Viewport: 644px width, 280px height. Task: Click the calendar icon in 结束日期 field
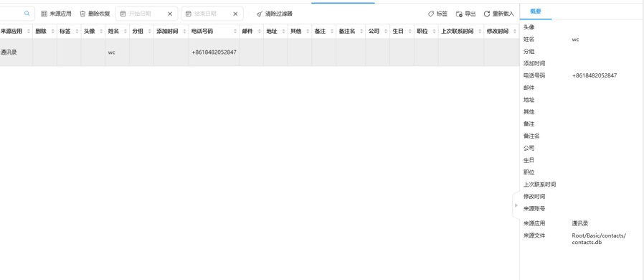click(x=188, y=14)
